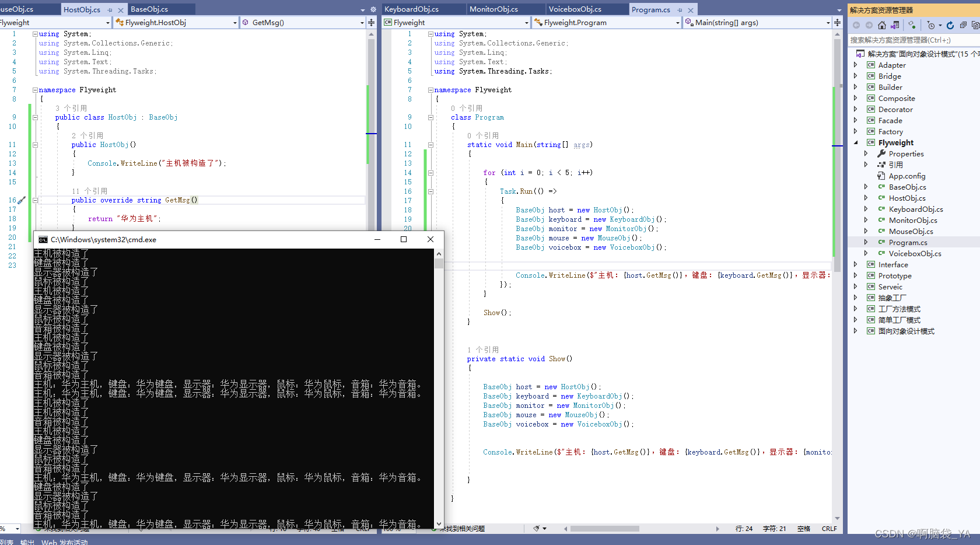This screenshot has width=980, height=545.
Task: Open the 输出 output panel tab
Action: point(27,542)
